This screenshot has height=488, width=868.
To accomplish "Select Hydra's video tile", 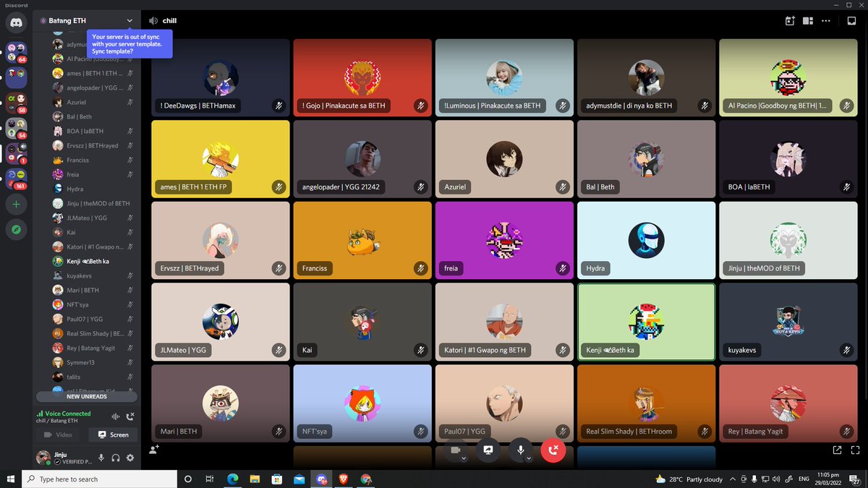I will pos(646,240).
